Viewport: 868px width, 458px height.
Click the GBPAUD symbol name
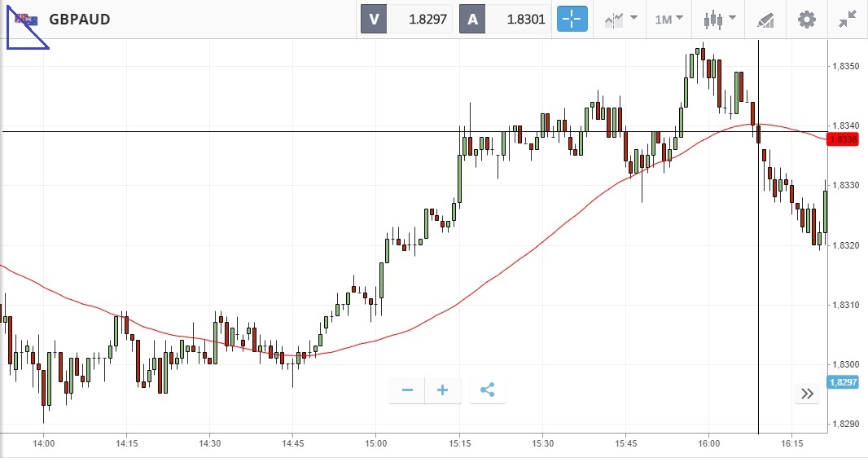click(79, 19)
